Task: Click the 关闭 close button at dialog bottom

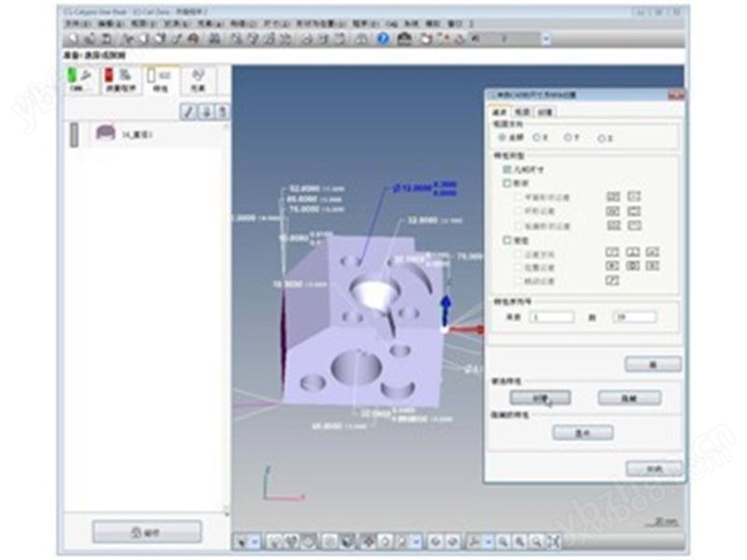Action: coord(653,469)
